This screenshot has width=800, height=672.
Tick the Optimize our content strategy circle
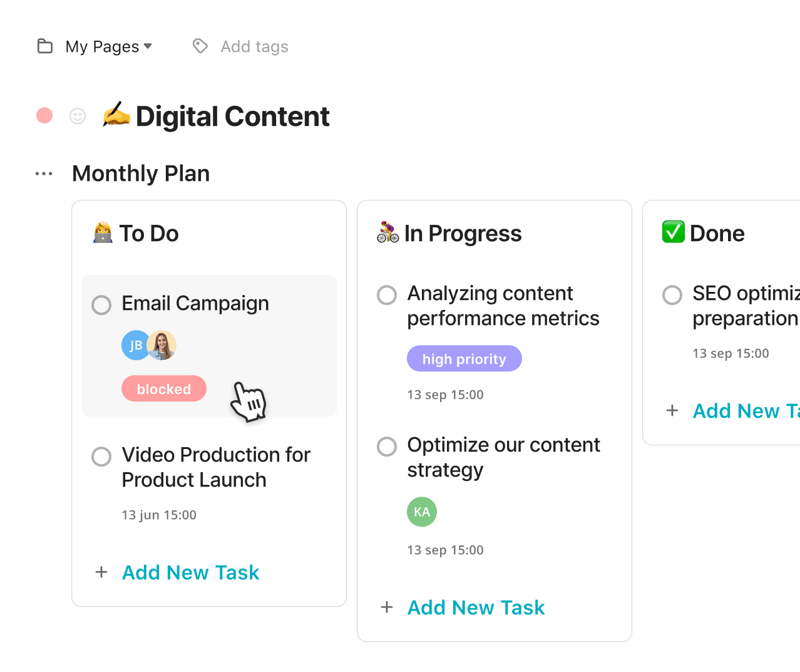click(387, 447)
